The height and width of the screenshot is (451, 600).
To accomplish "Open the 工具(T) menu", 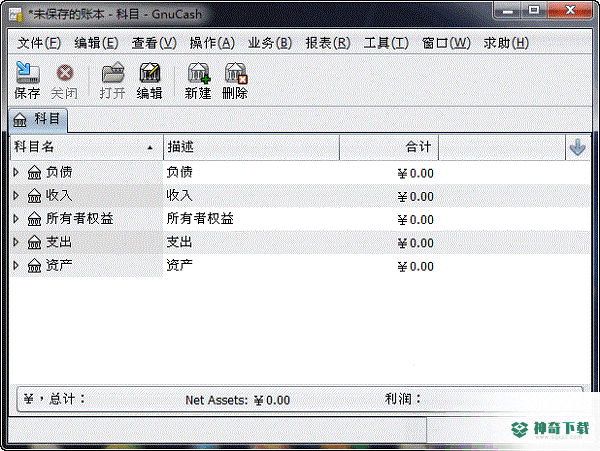I will (386, 43).
